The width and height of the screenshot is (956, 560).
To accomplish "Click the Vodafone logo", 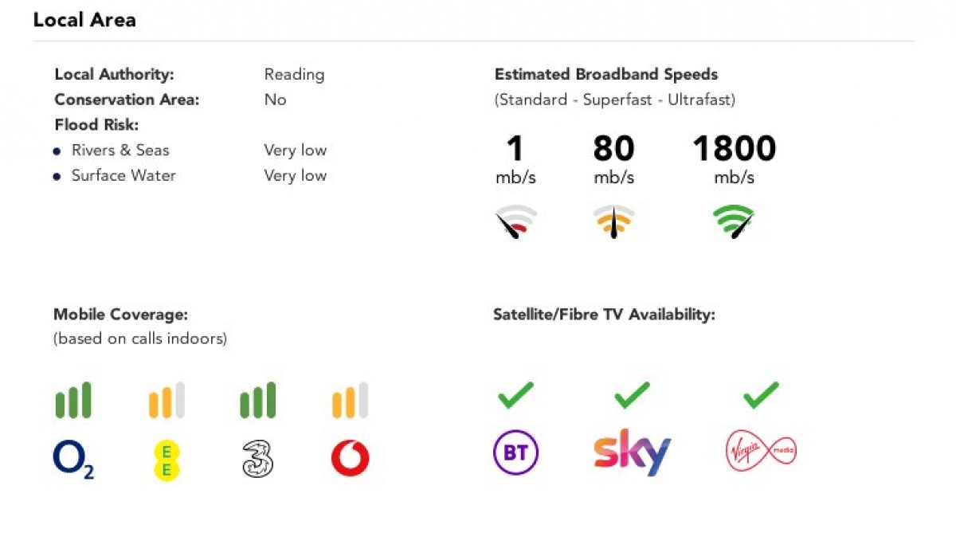I will [x=350, y=460].
